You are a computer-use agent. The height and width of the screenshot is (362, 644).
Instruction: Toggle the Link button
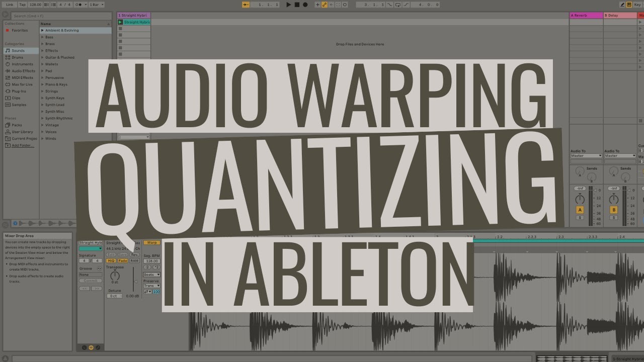[x=10, y=5]
